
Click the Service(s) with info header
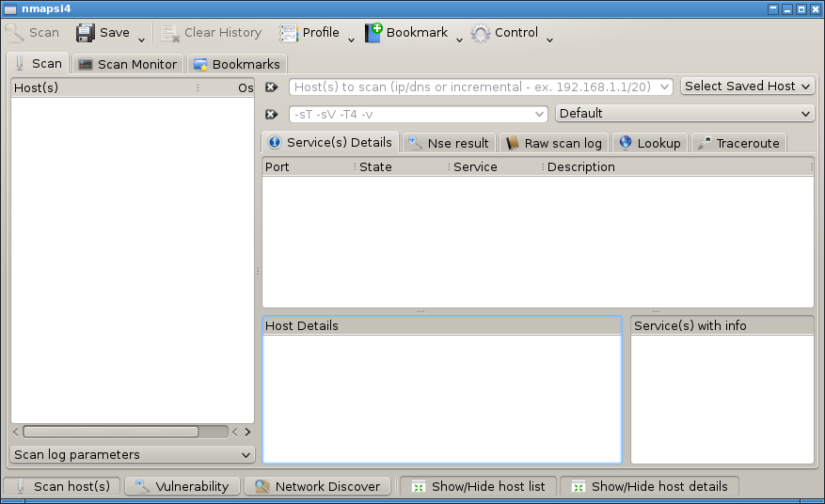tap(722, 325)
